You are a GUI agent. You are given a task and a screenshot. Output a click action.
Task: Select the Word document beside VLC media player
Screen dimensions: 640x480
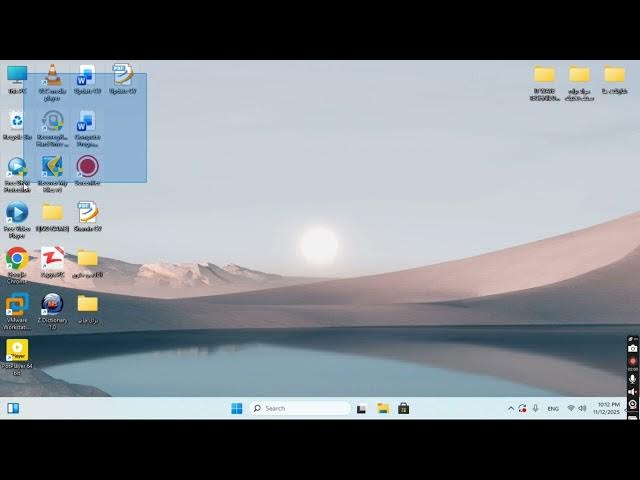tap(87, 80)
